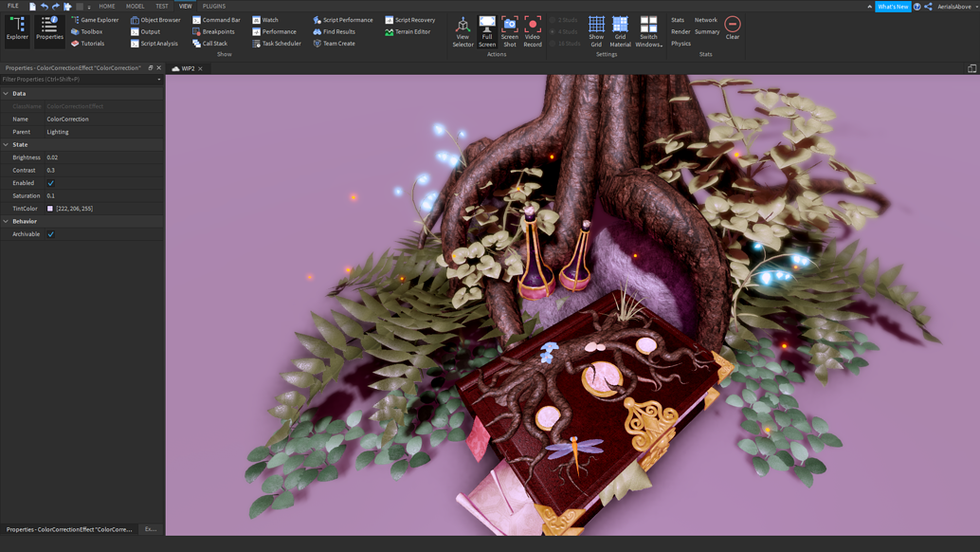The width and height of the screenshot is (980, 552).
Task: Toggle Show Grid in the viewport
Action: point(596,31)
